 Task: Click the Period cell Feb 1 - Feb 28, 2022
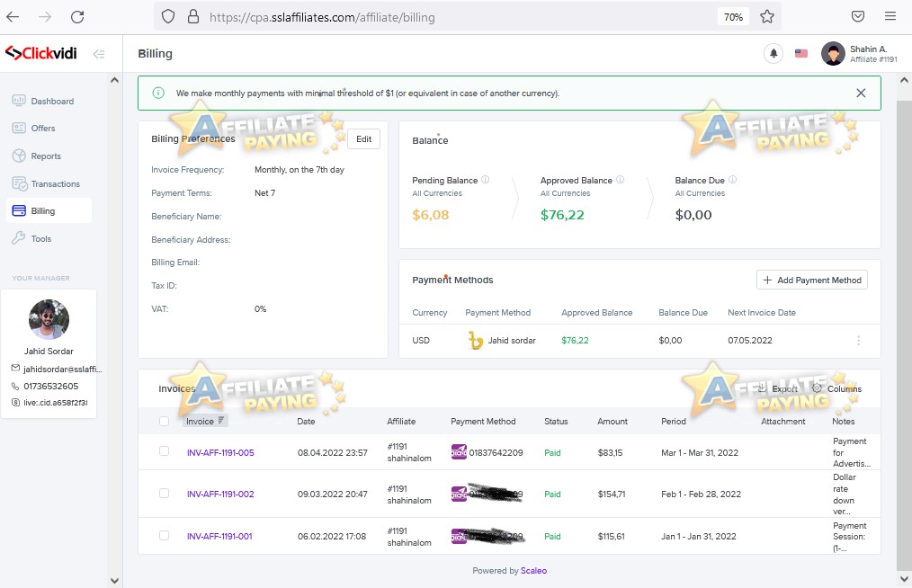pos(701,494)
